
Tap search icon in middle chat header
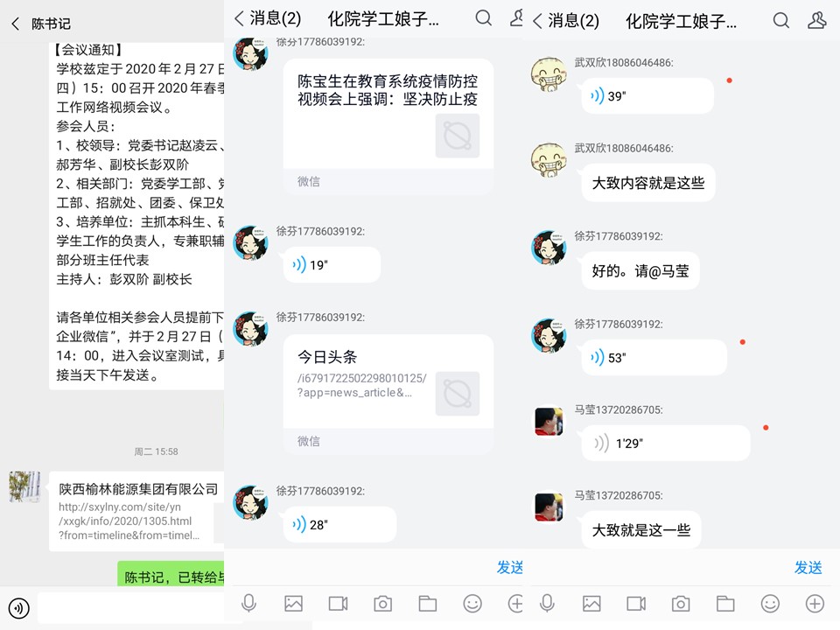[x=483, y=18]
